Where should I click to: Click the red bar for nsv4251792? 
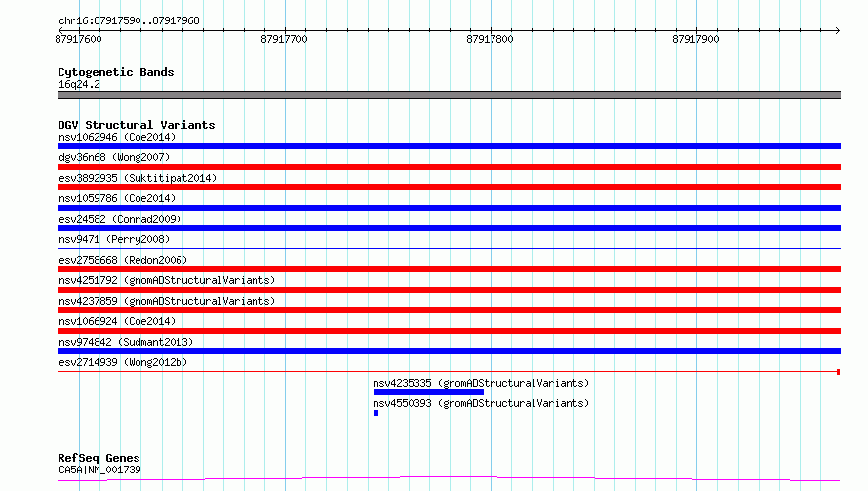pos(449,290)
